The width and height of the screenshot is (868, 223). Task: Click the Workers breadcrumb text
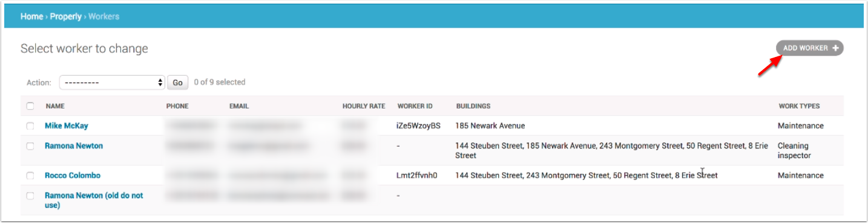point(104,16)
